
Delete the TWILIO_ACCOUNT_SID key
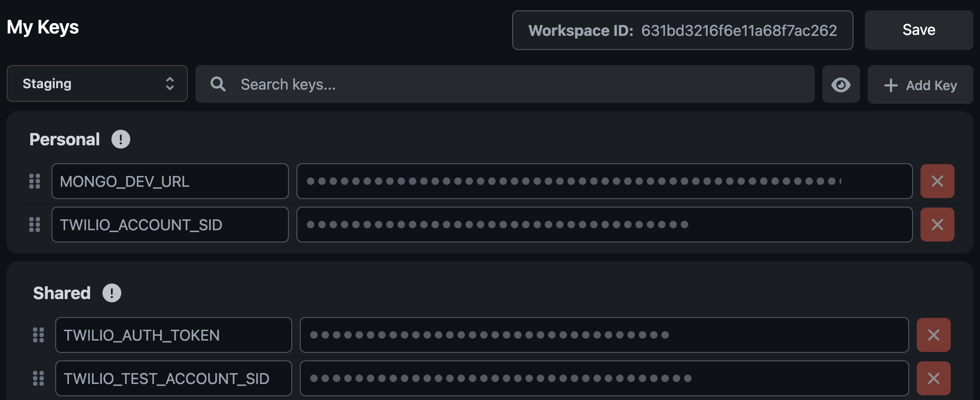[937, 225]
